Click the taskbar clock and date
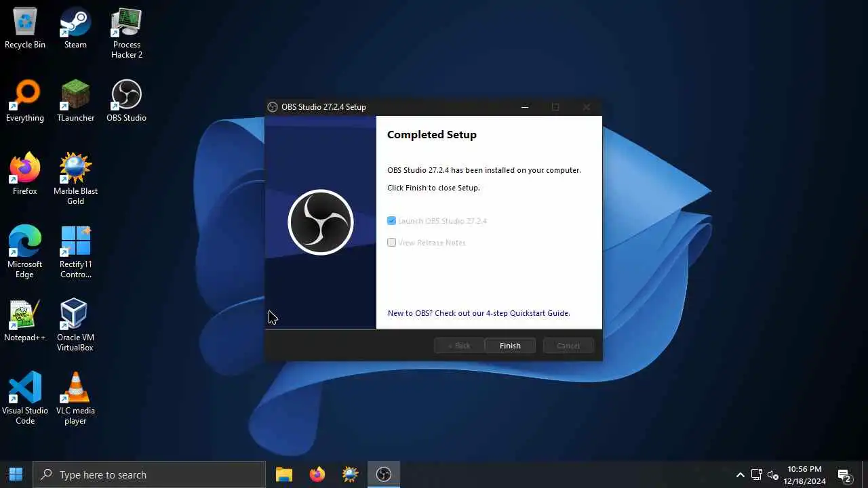This screenshot has width=868, height=488. tap(804, 474)
